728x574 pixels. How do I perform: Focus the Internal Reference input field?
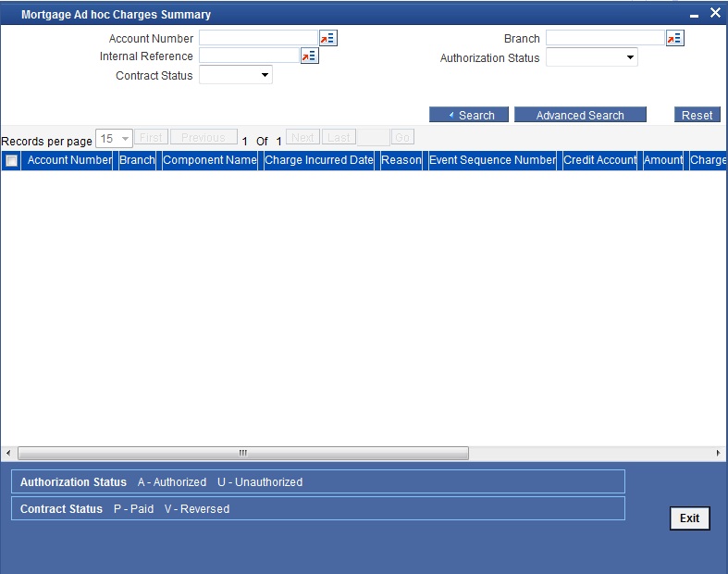pyautogui.click(x=250, y=56)
